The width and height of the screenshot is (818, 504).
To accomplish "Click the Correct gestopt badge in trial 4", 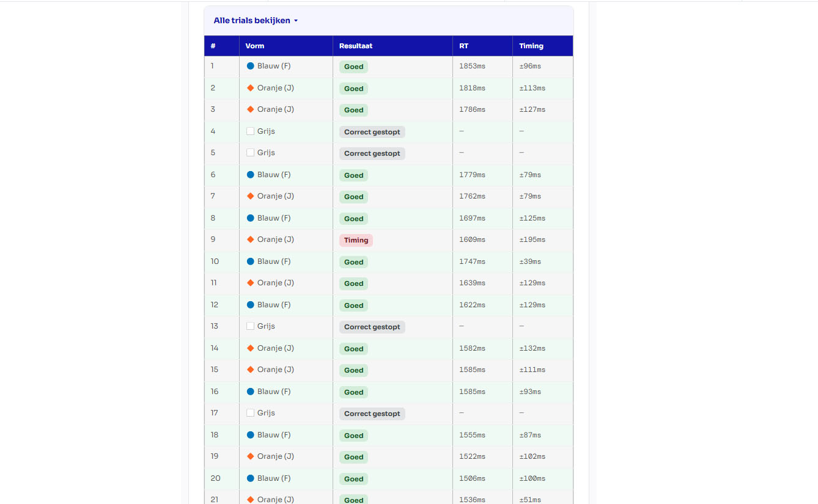I will [x=372, y=131].
